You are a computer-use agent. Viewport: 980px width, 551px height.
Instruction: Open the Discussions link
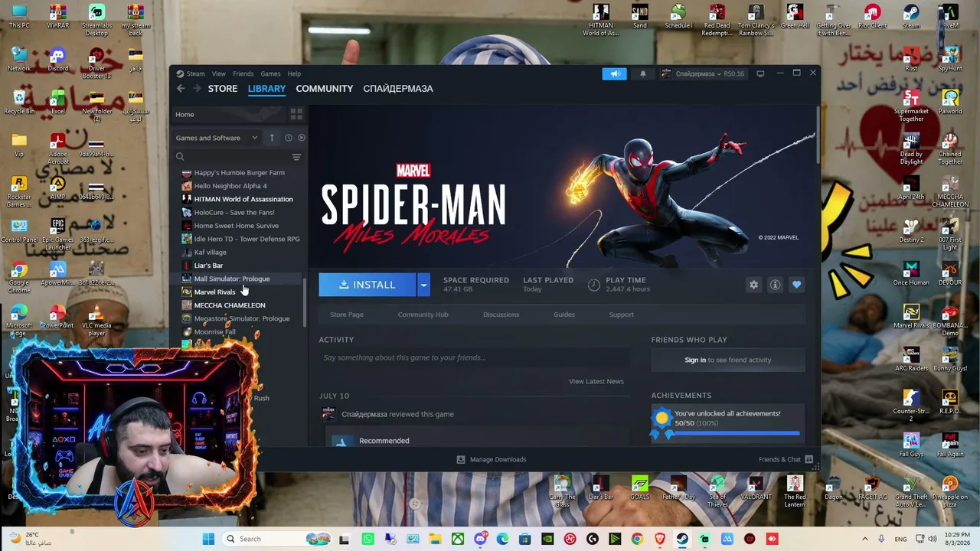(501, 315)
